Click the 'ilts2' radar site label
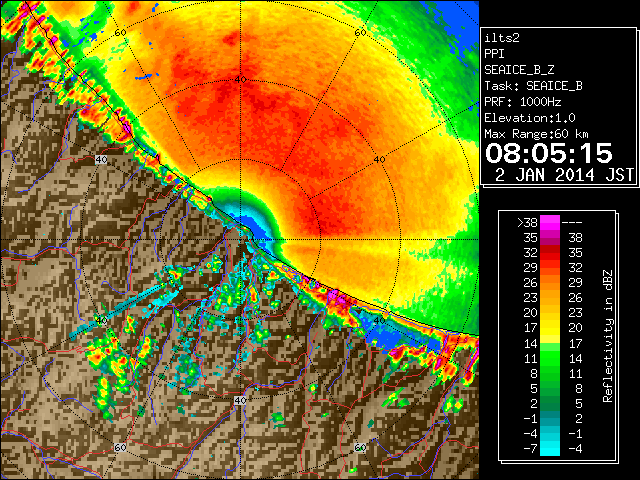The image size is (640, 480). (502, 38)
